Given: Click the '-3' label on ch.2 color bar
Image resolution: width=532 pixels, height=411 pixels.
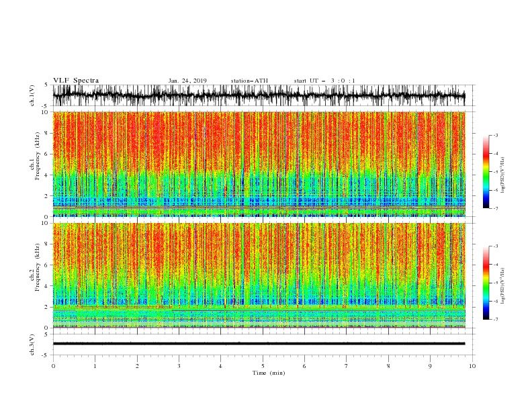Looking at the screenshot, I should click(x=496, y=246).
